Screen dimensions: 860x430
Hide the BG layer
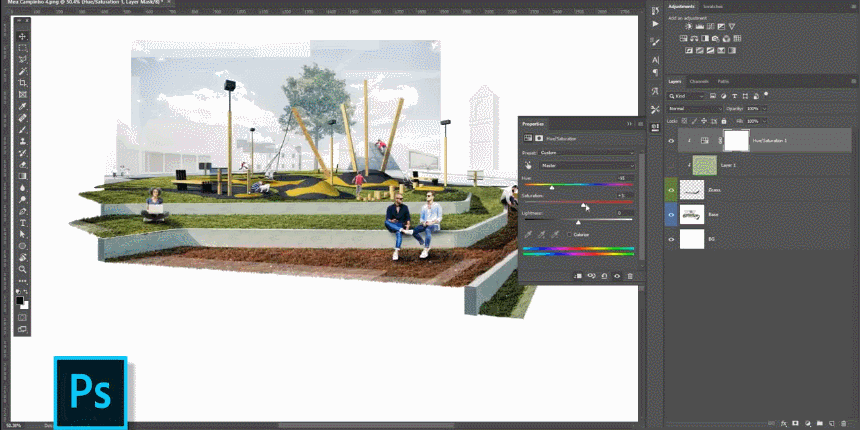click(671, 239)
